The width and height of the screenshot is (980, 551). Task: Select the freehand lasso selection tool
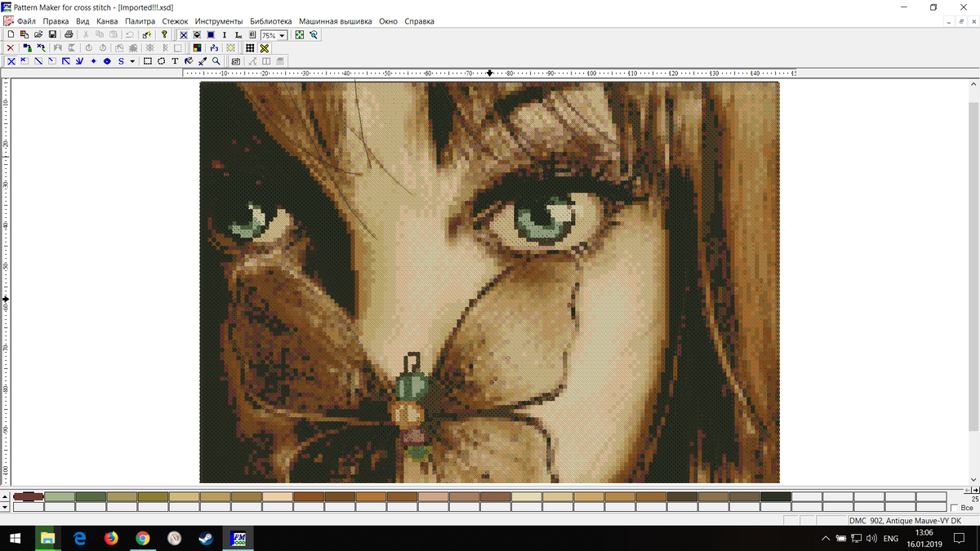click(x=162, y=61)
